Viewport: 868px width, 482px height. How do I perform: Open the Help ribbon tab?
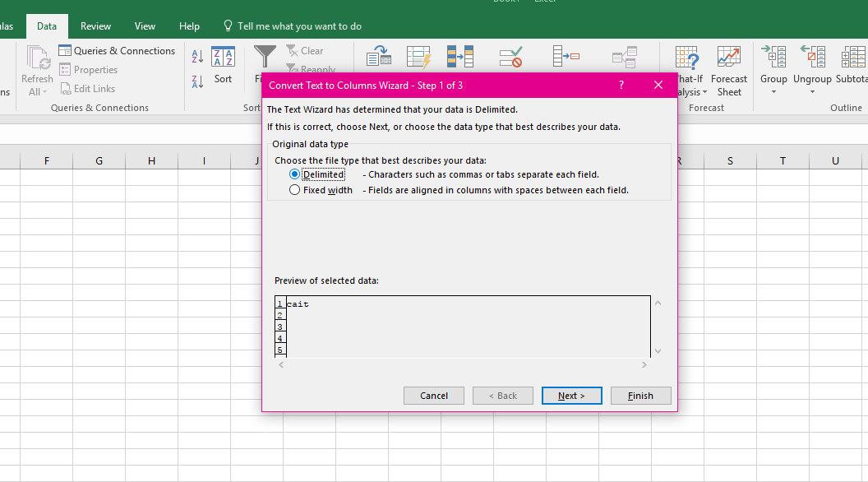coord(189,26)
